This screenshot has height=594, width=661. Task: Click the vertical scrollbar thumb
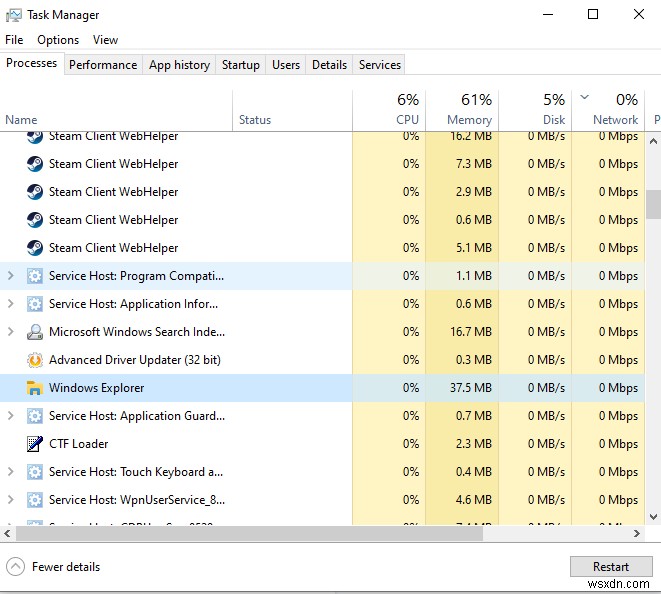653,204
